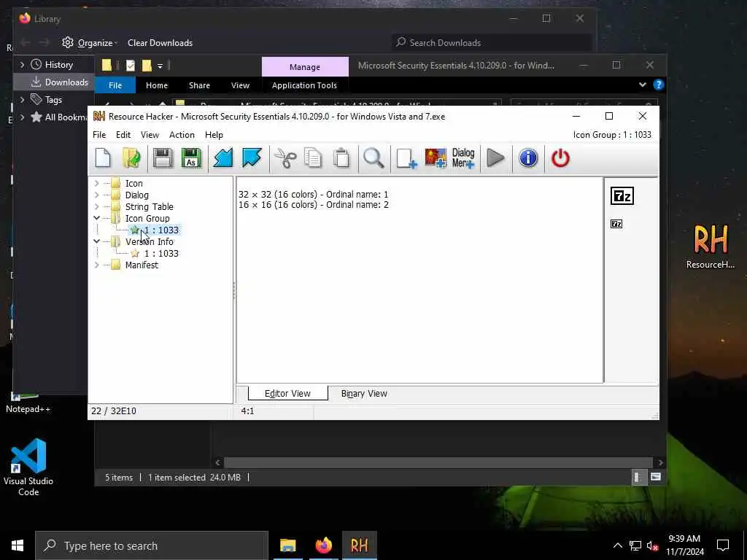747x560 pixels.
Task: Switch Explorer to large icons view
Action: 656,477
